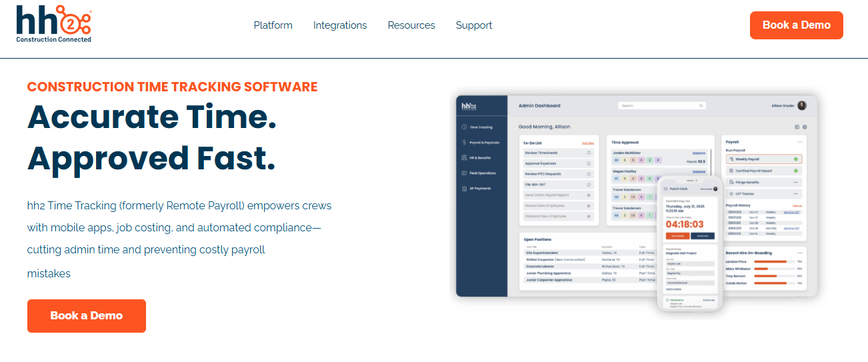Select Payroll & Paystubs dollar icon in sidebar
This screenshot has height=362, width=868.
click(464, 142)
